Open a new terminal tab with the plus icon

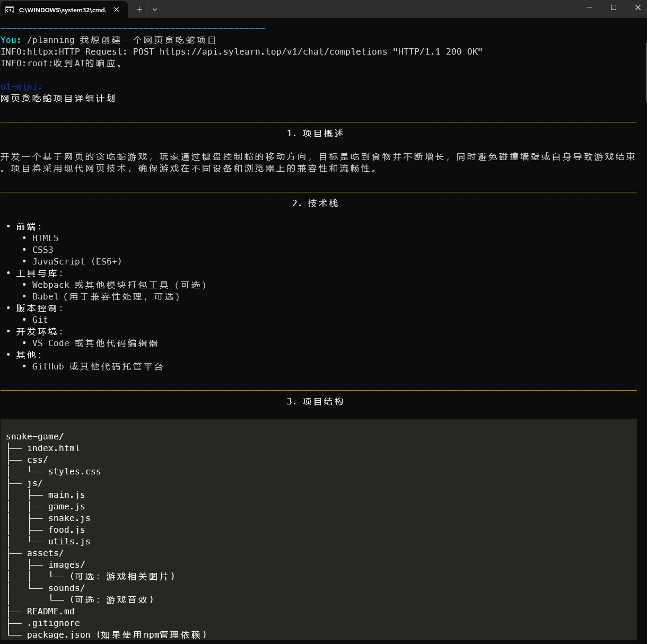pos(139,9)
